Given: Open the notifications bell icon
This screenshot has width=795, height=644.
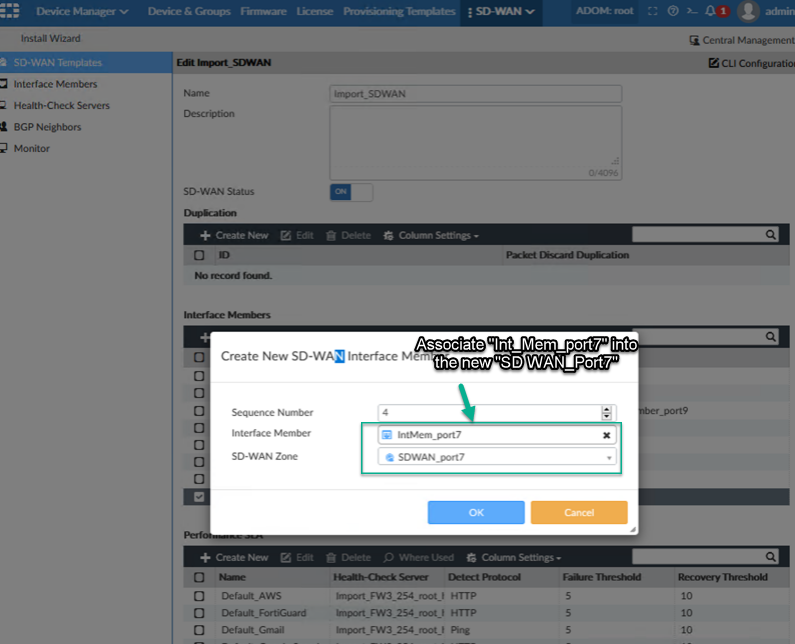Looking at the screenshot, I should pos(710,11).
